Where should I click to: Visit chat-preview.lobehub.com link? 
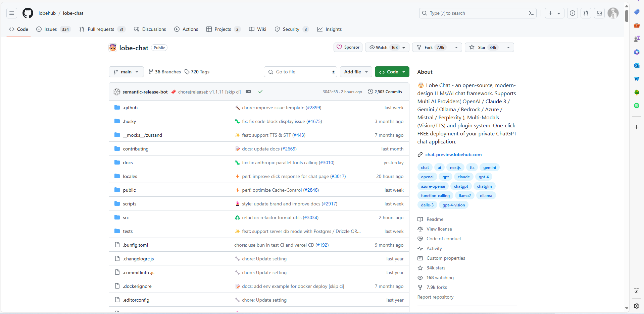pyautogui.click(x=453, y=154)
